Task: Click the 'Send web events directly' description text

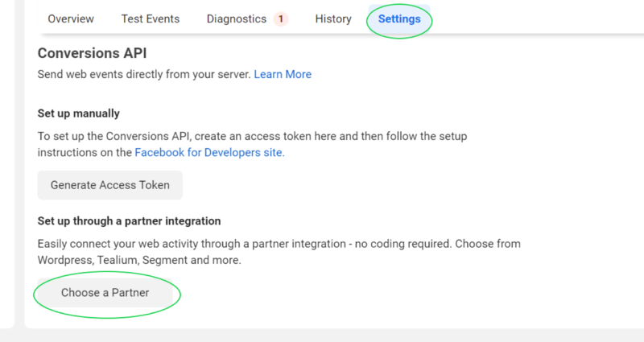Action: (x=145, y=74)
